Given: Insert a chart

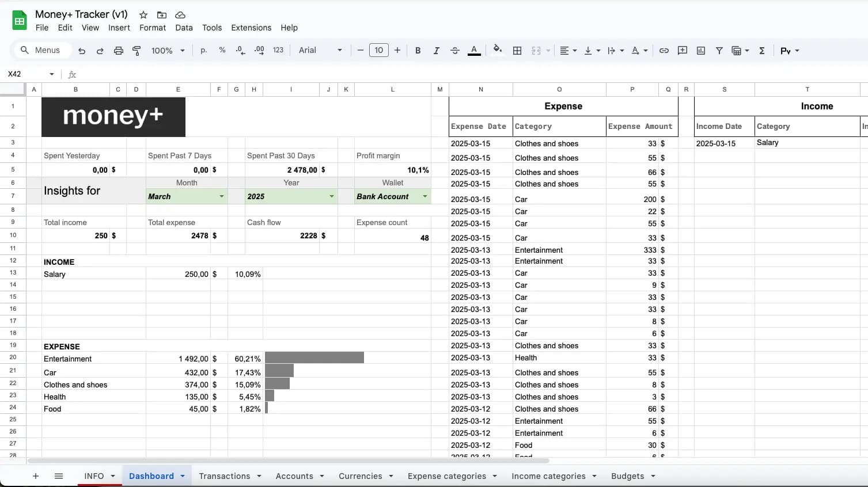Looking at the screenshot, I should tap(701, 51).
